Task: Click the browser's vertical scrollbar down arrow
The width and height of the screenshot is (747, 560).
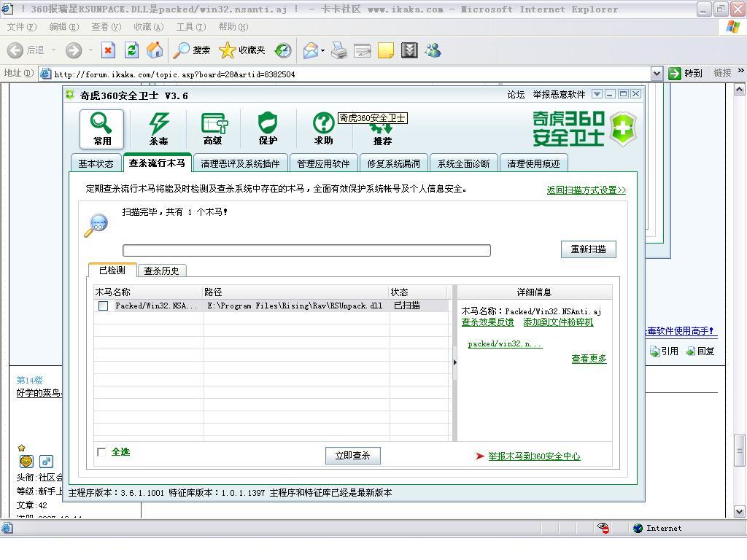Action: (740, 511)
